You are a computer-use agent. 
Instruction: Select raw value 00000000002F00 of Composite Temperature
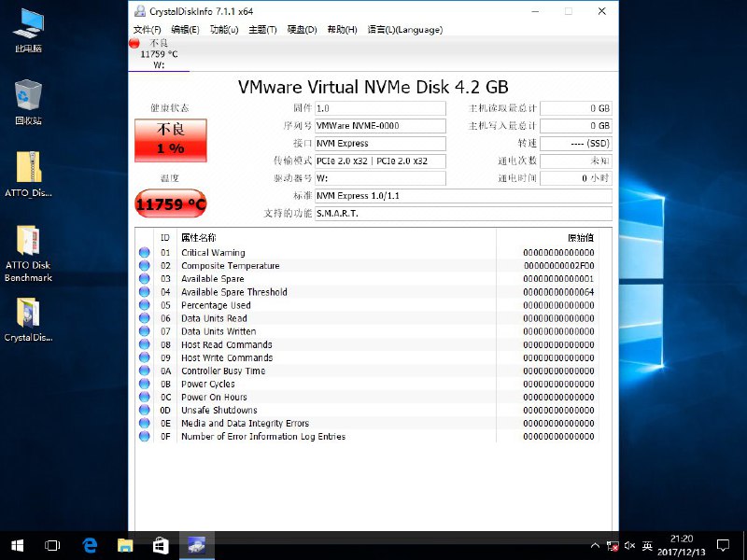(x=558, y=266)
